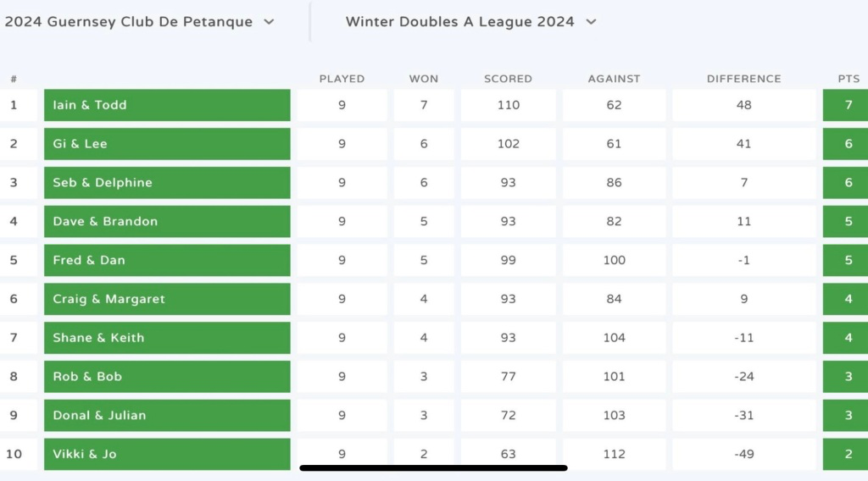Open the Winter Doubles A League 2024 selector

[x=470, y=22]
